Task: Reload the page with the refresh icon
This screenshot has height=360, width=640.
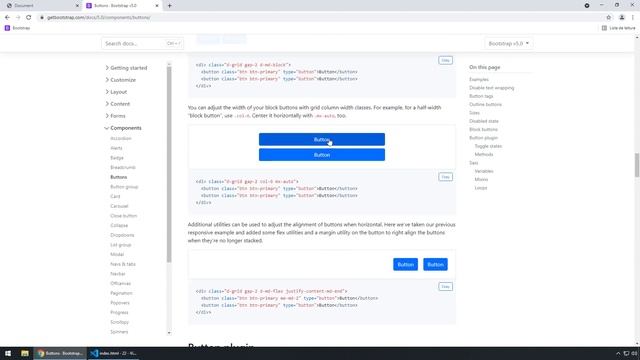Action: [29, 18]
